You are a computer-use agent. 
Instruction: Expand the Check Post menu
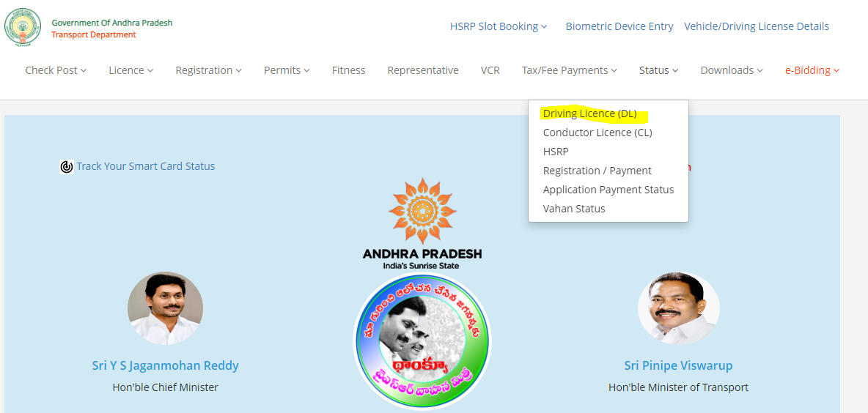coord(56,70)
